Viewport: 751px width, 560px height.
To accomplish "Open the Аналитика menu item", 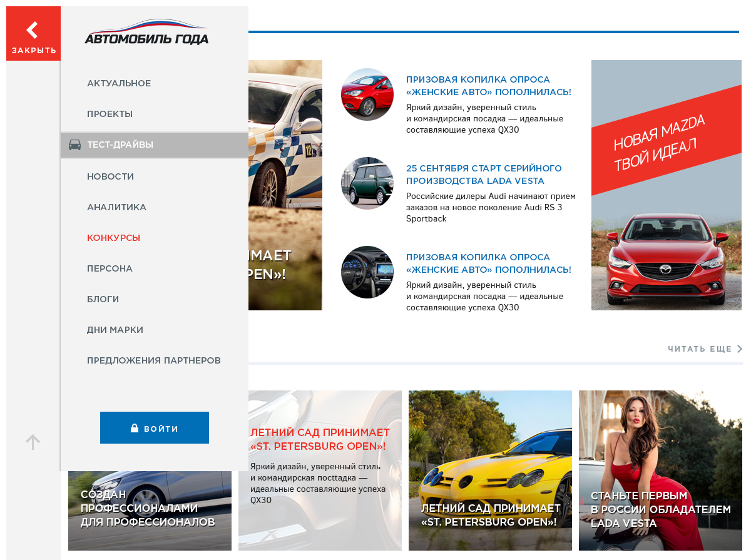I will click(x=117, y=208).
